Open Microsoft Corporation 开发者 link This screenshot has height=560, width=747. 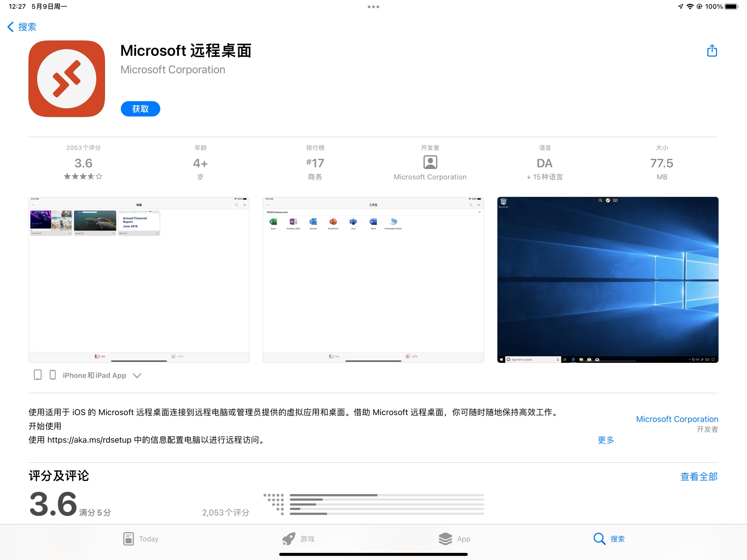677,419
